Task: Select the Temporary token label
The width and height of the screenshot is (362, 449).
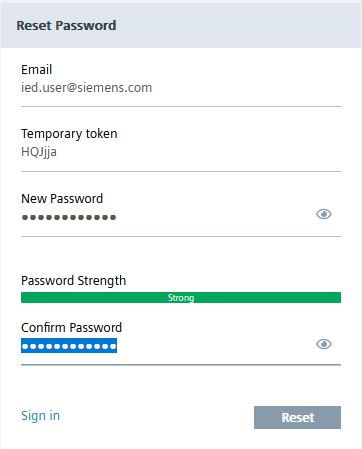Action: click(69, 134)
